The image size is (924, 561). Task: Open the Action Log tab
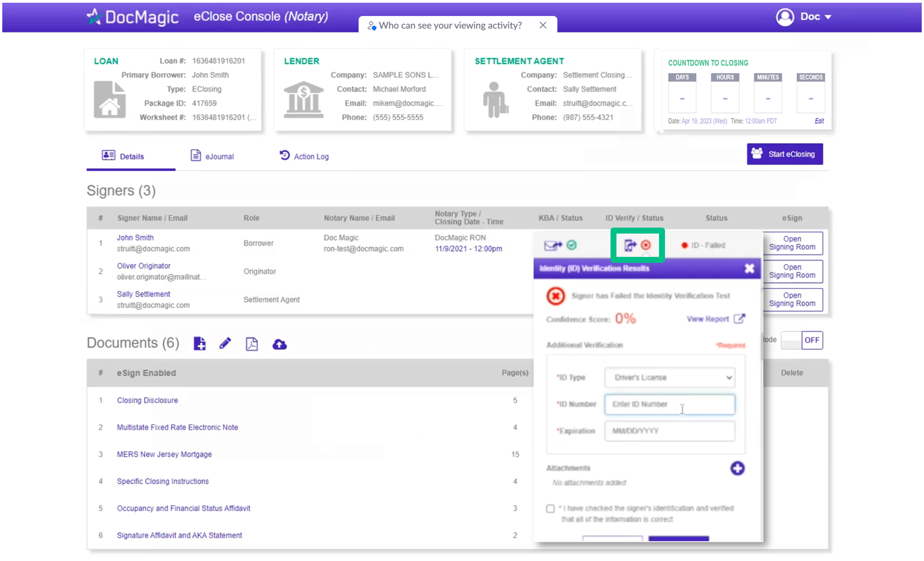pyautogui.click(x=304, y=156)
